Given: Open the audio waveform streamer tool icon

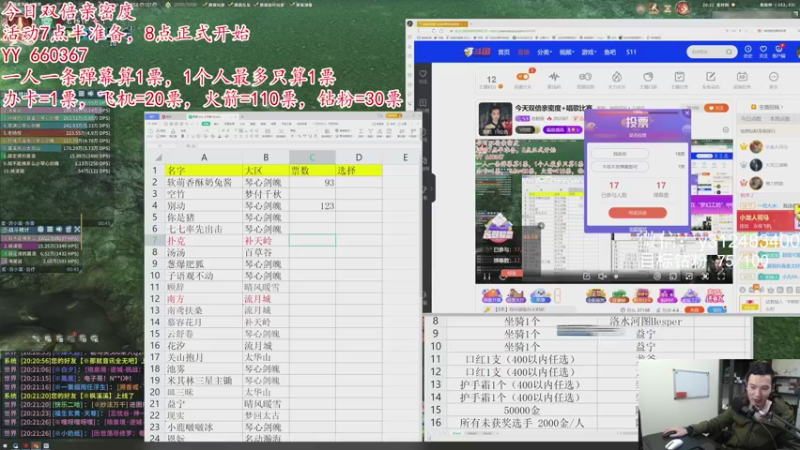Looking at the screenshot, I should (554, 79).
